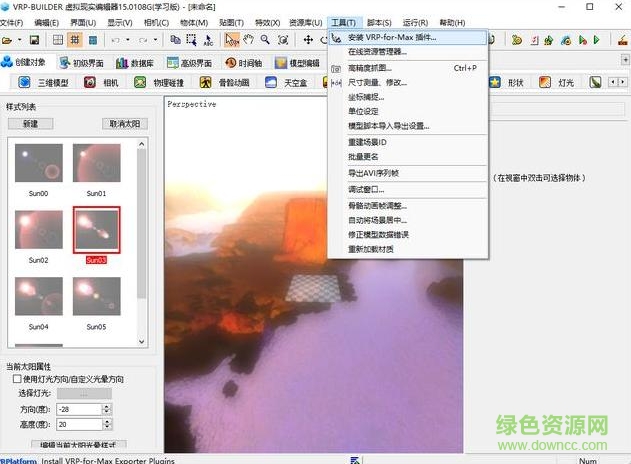The width and height of the screenshot is (631, 464).
Task: Switch to the 创建对象 tab
Action: tap(23, 62)
